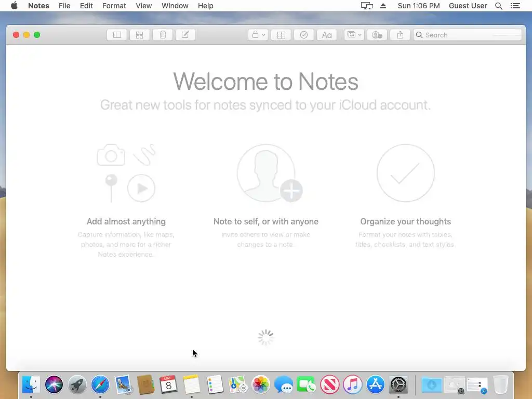Click the AirPlay display menu bar icon
Image resolution: width=532 pixels, height=399 pixels.
(x=367, y=6)
